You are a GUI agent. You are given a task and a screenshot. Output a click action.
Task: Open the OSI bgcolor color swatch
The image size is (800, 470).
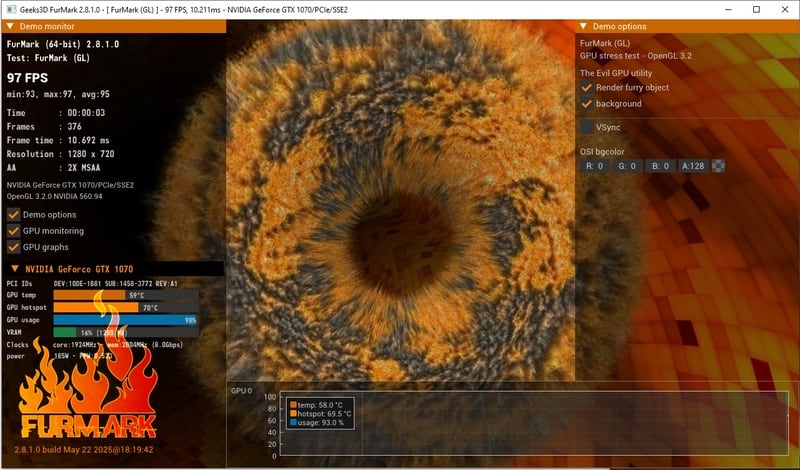(718, 166)
